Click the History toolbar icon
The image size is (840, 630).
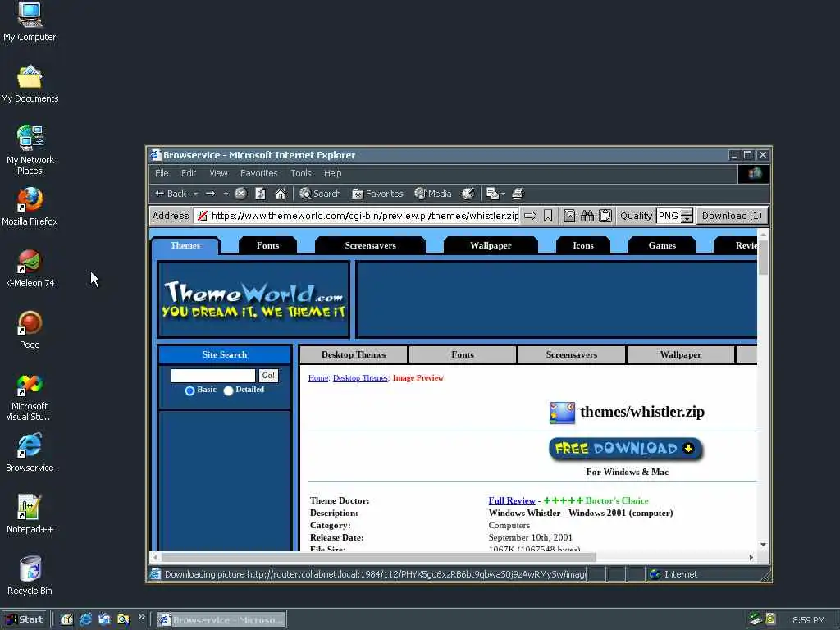coord(468,194)
